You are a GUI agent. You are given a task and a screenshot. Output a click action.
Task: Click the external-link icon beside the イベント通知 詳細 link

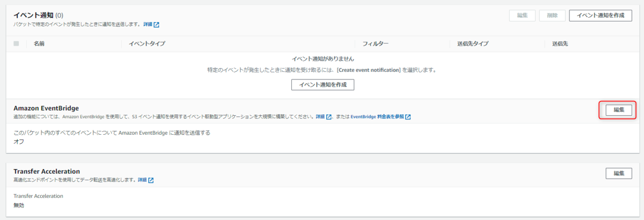(x=157, y=25)
